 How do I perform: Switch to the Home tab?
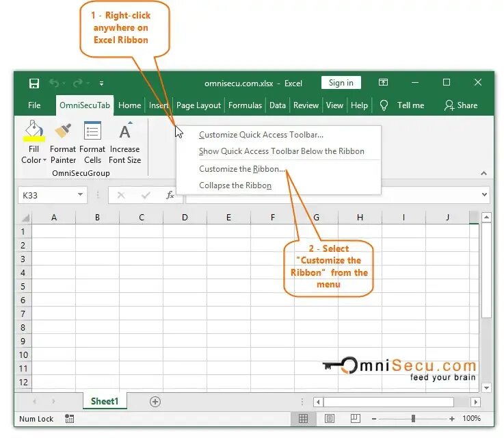129,105
